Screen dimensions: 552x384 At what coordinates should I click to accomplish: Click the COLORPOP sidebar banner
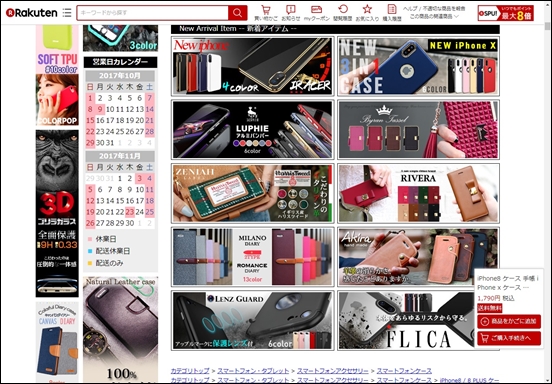(x=57, y=100)
